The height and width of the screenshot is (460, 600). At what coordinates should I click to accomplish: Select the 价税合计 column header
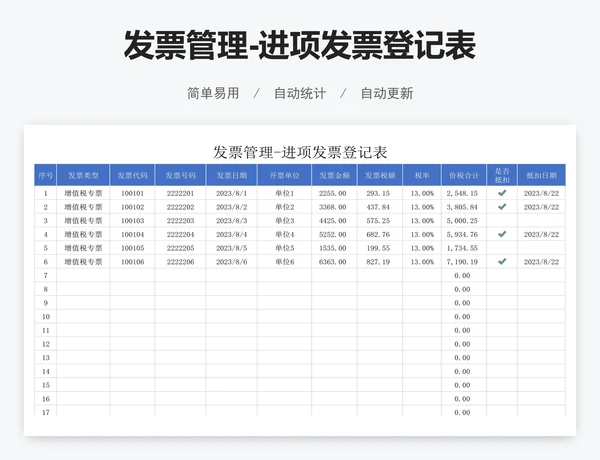pos(464,175)
